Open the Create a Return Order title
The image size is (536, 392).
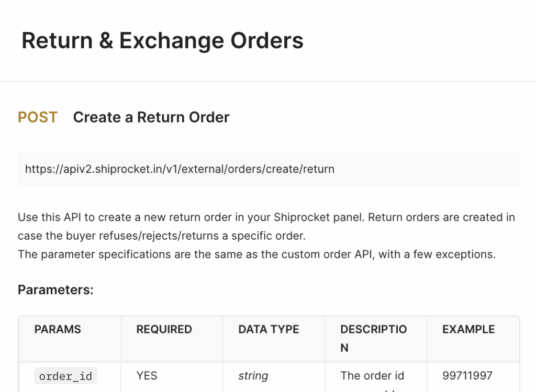151,117
